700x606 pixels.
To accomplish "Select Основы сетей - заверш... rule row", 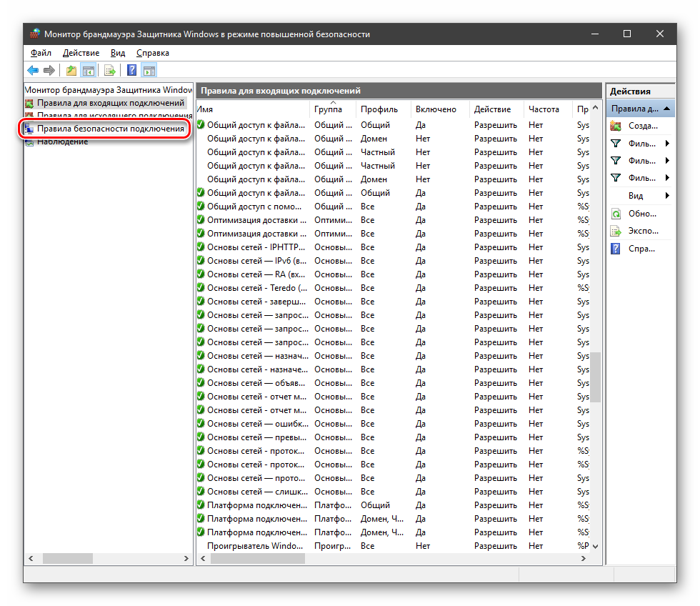I will point(394,302).
